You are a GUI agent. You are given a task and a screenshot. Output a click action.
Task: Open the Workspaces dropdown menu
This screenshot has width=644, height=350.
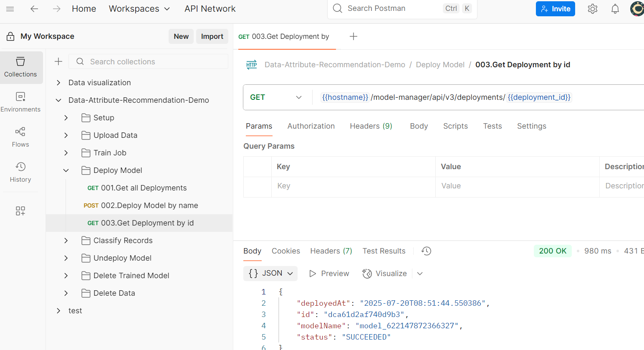coord(139,9)
